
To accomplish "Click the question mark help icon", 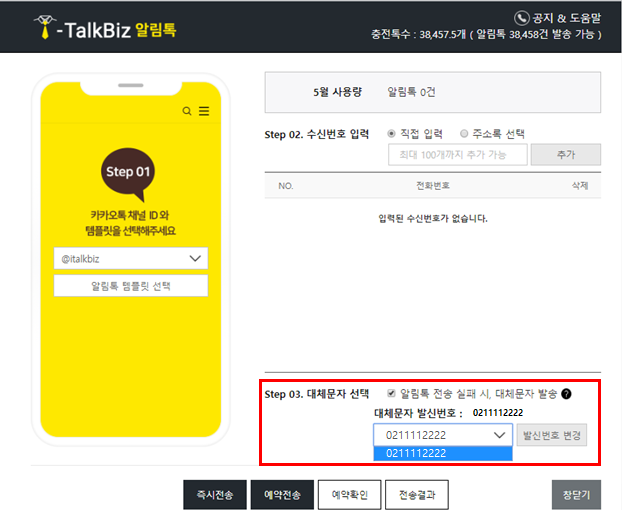I will [x=566, y=394].
